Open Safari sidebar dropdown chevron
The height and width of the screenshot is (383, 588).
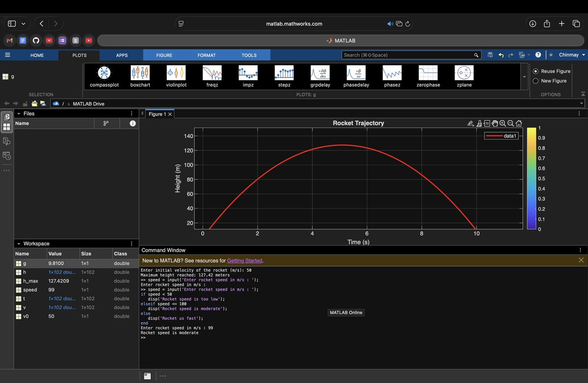(x=23, y=24)
